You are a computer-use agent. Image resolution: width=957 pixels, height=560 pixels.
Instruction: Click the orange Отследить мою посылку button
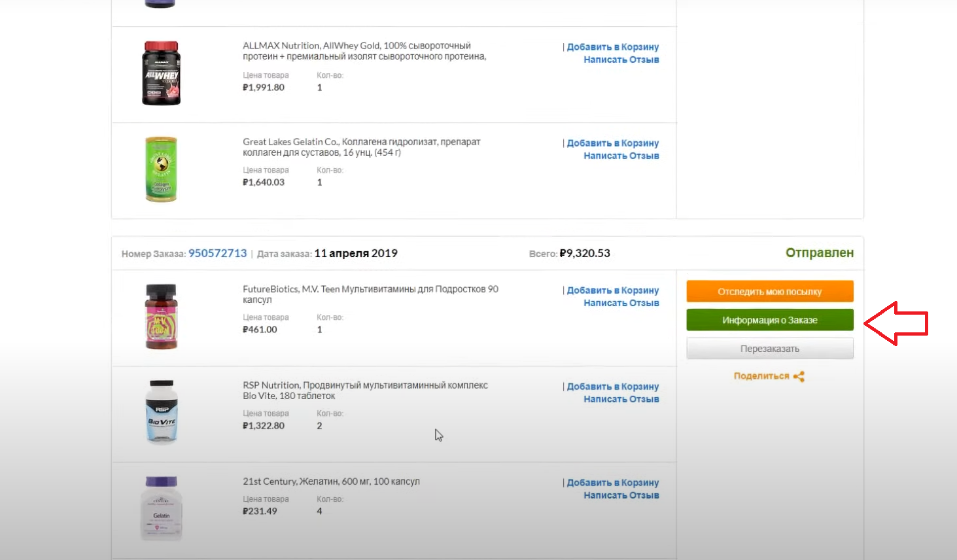coord(770,292)
